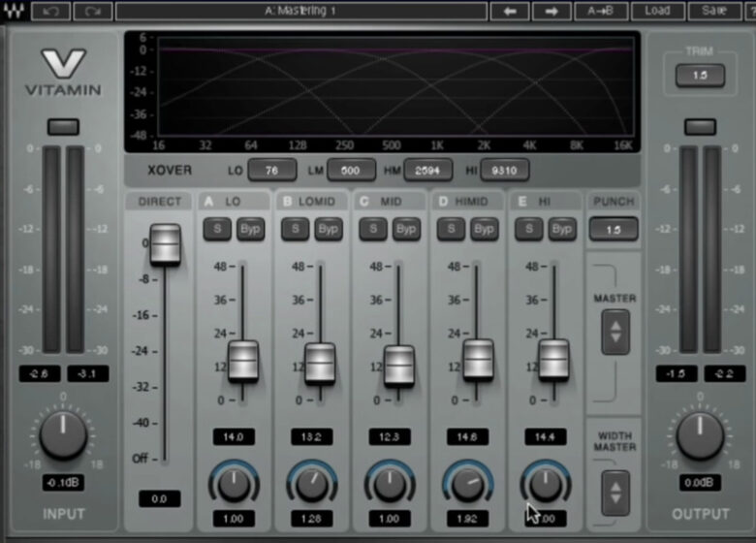Click the HI band level value 14.4
Screen dimensions: 756x543
[x=546, y=437]
